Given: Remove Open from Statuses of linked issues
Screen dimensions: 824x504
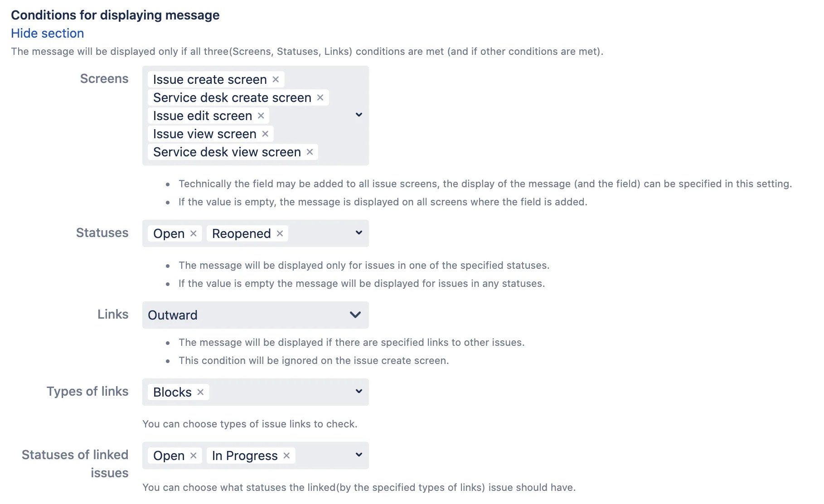Looking at the screenshot, I should (193, 456).
